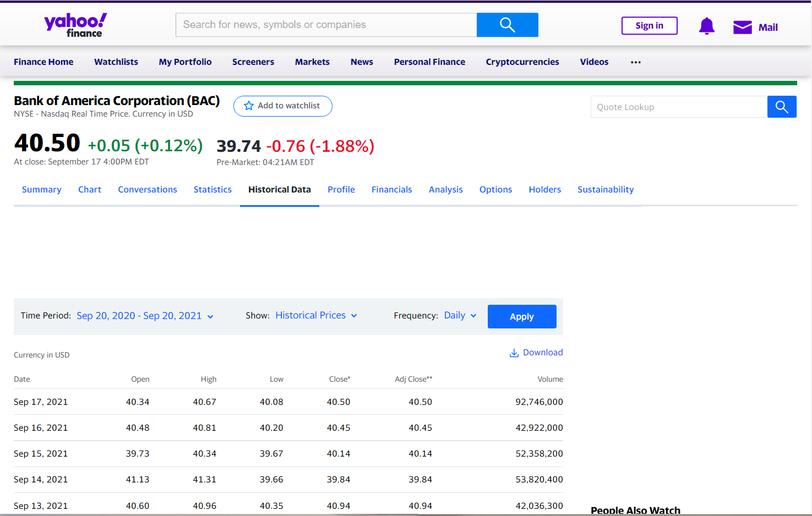This screenshot has width=812, height=516.
Task: Switch to the Statistics tab
Action: tap(212, 189)
